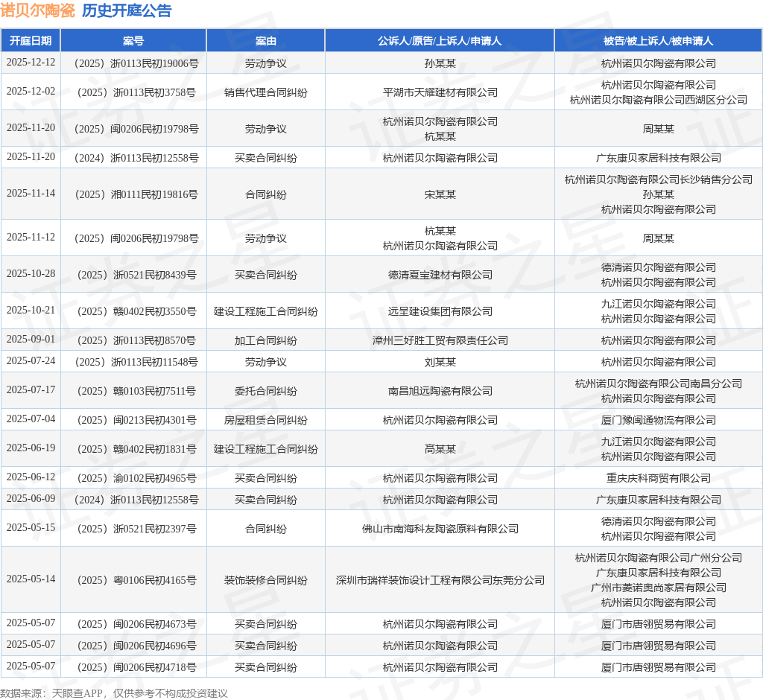Viewport: 763px width, 700px height.
Task: Click case 闽0206民初4673号
Action: click(x=136, y=624)
